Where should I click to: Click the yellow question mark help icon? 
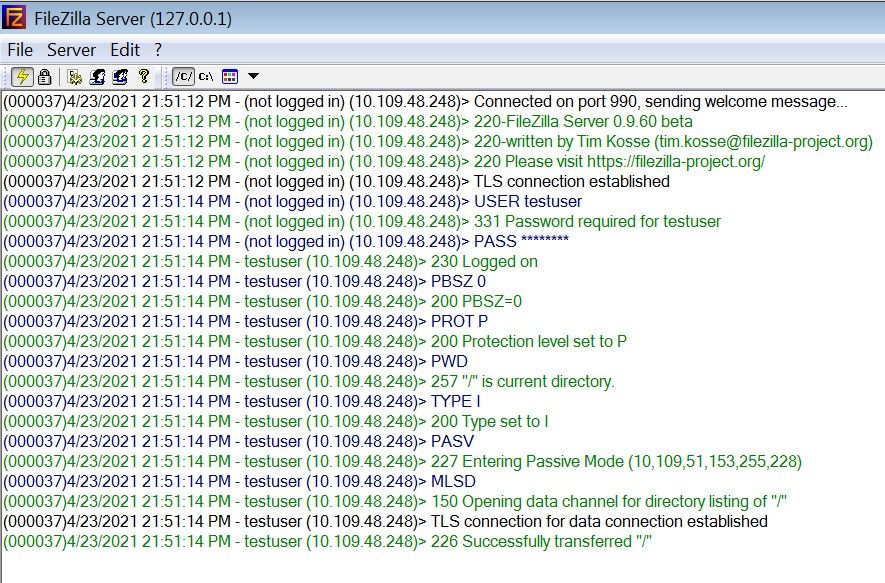(144, 76)
